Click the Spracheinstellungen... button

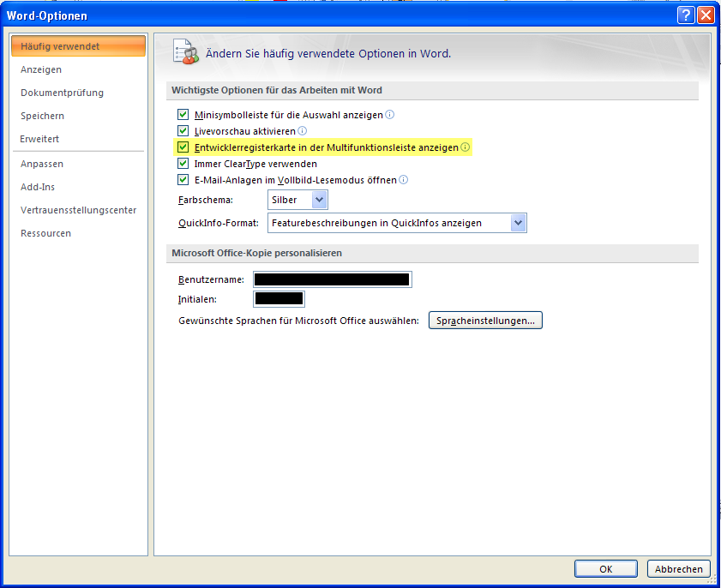[x=485, y=321]
